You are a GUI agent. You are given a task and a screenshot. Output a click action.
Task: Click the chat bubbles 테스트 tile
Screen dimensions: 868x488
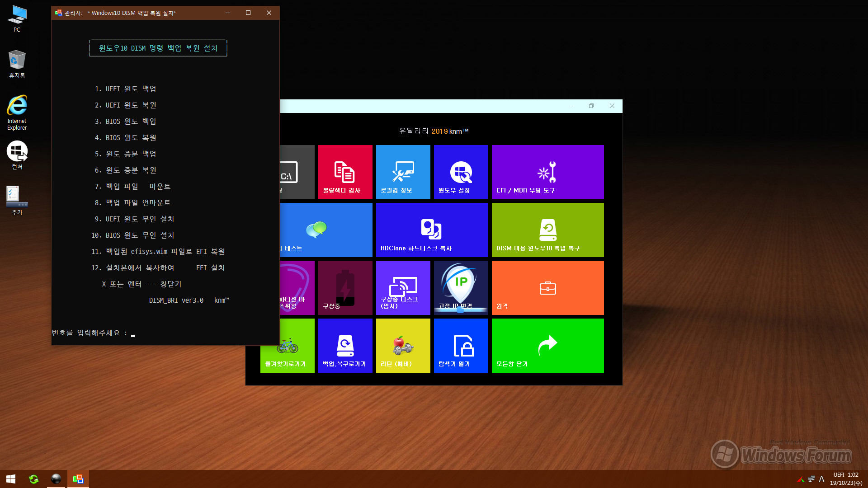[326, 230]
